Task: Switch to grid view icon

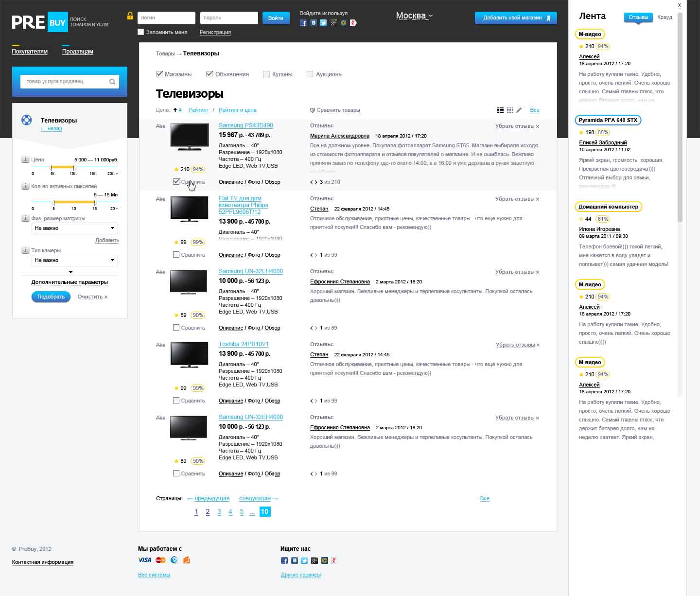Action: pyautogui.click(x=510, y=110)
